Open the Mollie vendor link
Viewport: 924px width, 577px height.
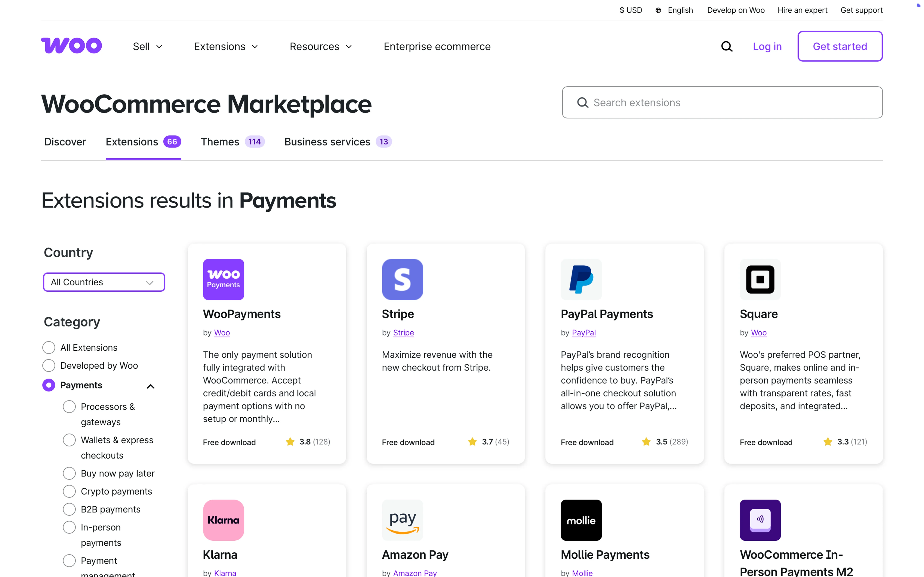pyautogui.click(x=582, y=573)
